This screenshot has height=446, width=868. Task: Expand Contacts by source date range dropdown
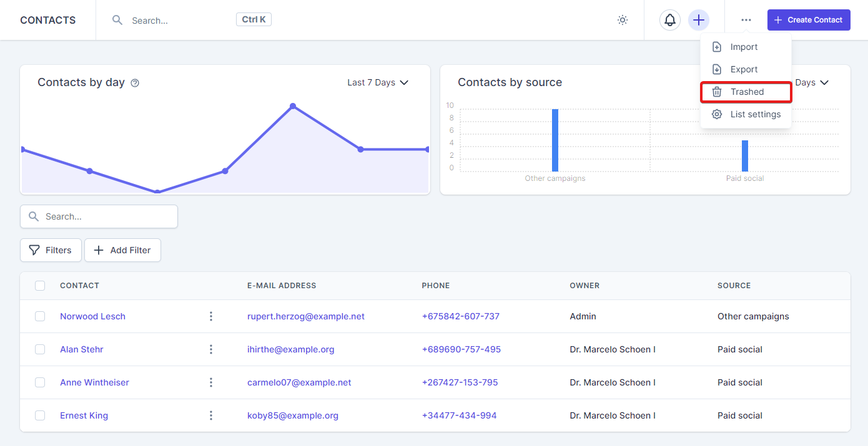click(x=812, y=82)
